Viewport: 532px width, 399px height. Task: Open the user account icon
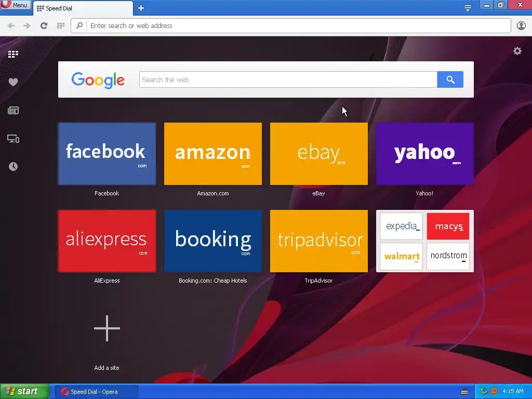pos(521,26)
